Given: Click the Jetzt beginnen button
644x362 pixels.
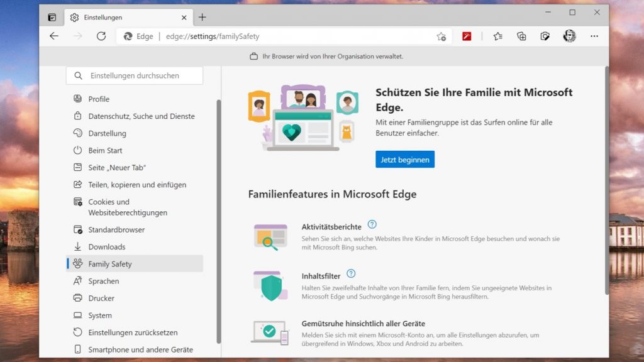Looking at the screenshot, I should pos(404,159).
